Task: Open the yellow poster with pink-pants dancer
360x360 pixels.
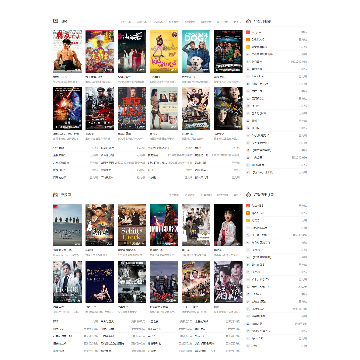Action: coord(164,51)
